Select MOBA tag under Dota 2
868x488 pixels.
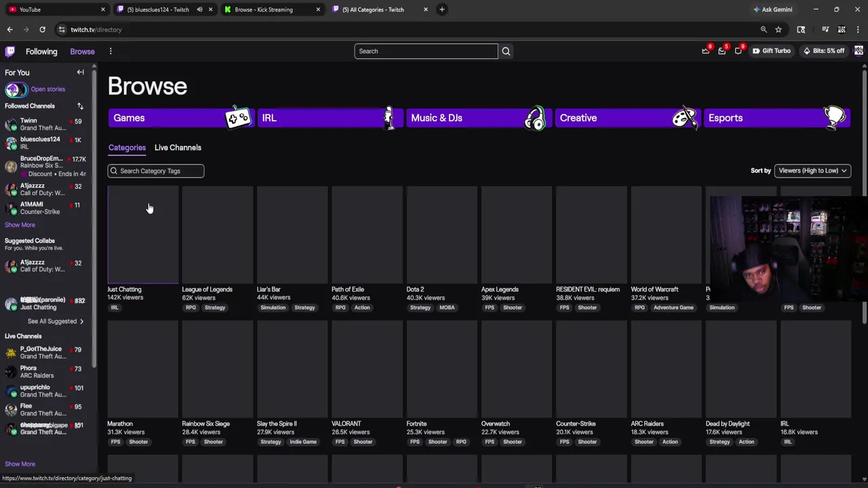coord(447,308)
